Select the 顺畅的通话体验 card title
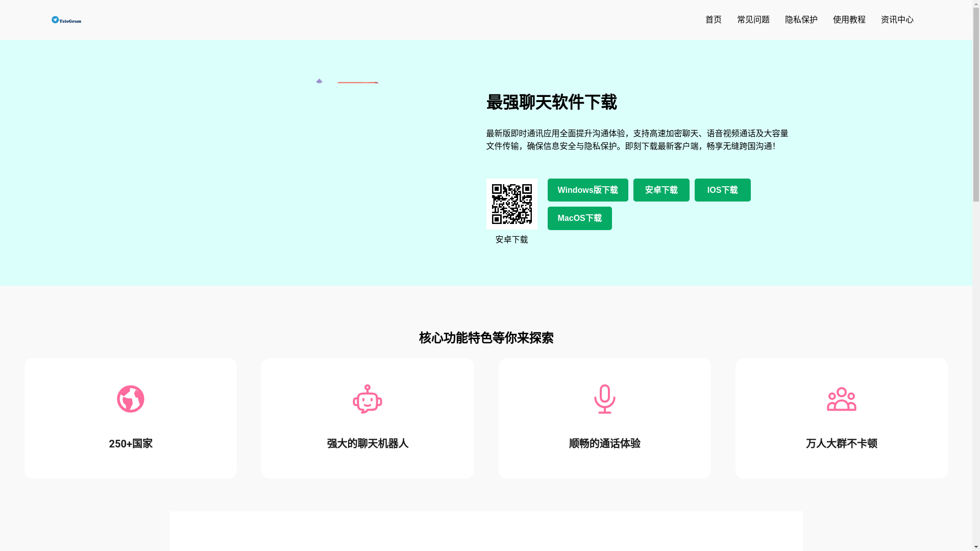Image resolution: width=980 pixels, height=551 pixels. pyautogui.click(x=604, y=443)
